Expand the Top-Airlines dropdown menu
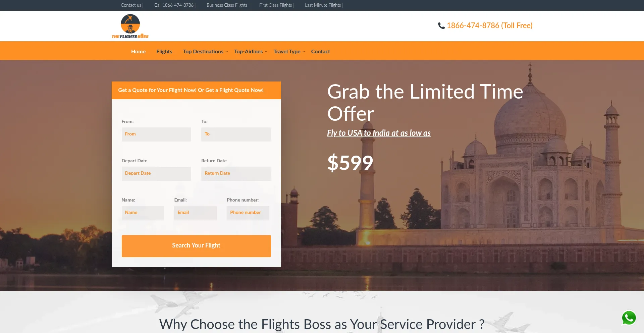The width and height of the screenshot is (644, 333). tap(251, 51)
